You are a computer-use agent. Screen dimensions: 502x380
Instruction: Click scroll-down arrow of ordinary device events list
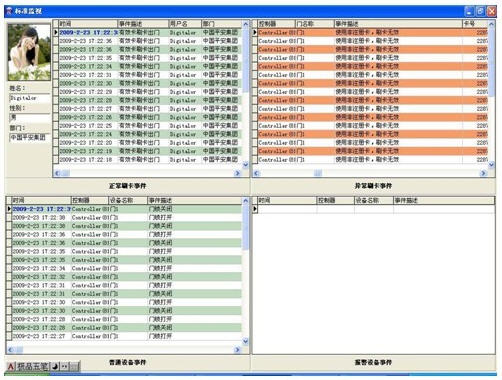[246, 341]
